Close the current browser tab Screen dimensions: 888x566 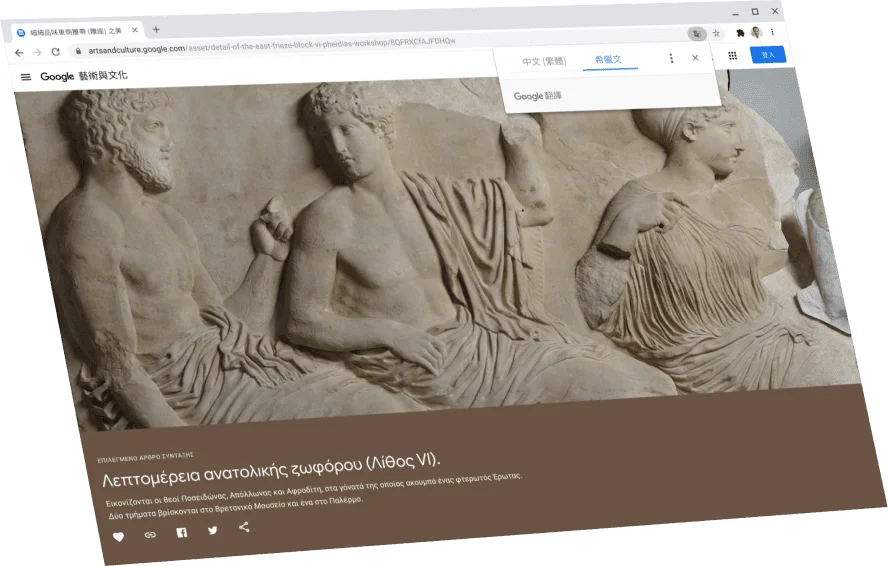[x=135, y=30]
